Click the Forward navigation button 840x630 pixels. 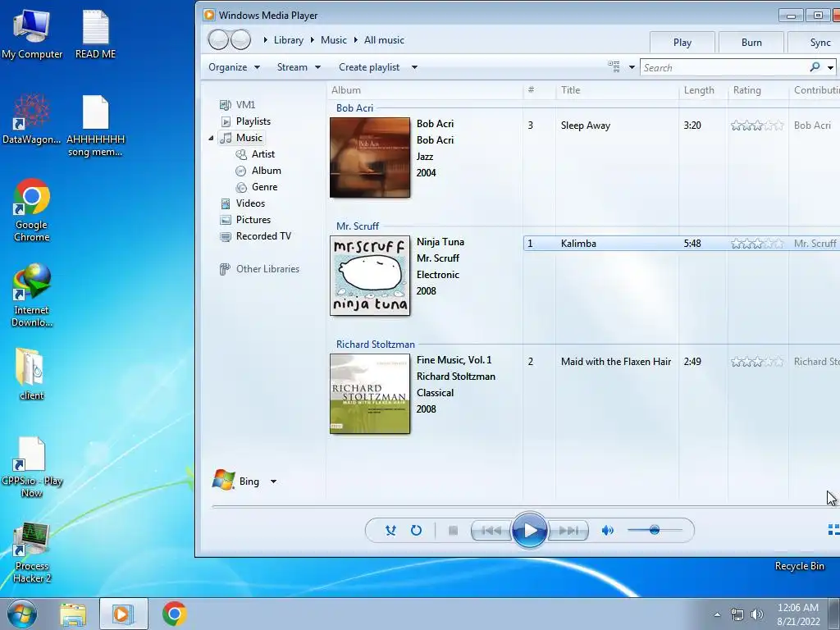tap(240, 39)
